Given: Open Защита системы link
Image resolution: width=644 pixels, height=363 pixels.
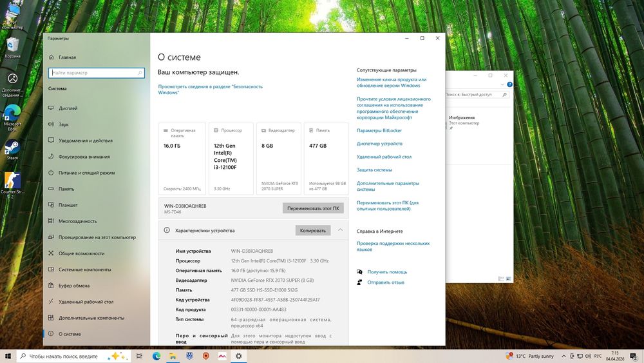Looking at the screenshot, I should pyautogui.click(x=374, y=170).
